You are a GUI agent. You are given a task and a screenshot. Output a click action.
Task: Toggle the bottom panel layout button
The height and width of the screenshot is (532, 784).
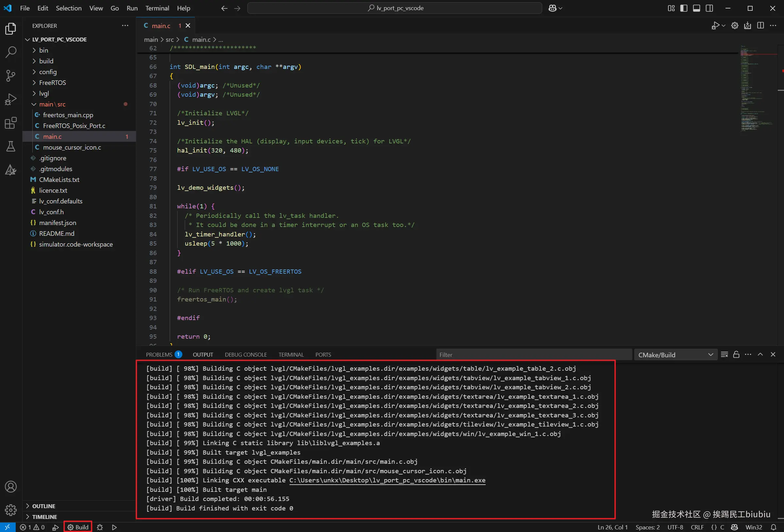click(696, 8)
